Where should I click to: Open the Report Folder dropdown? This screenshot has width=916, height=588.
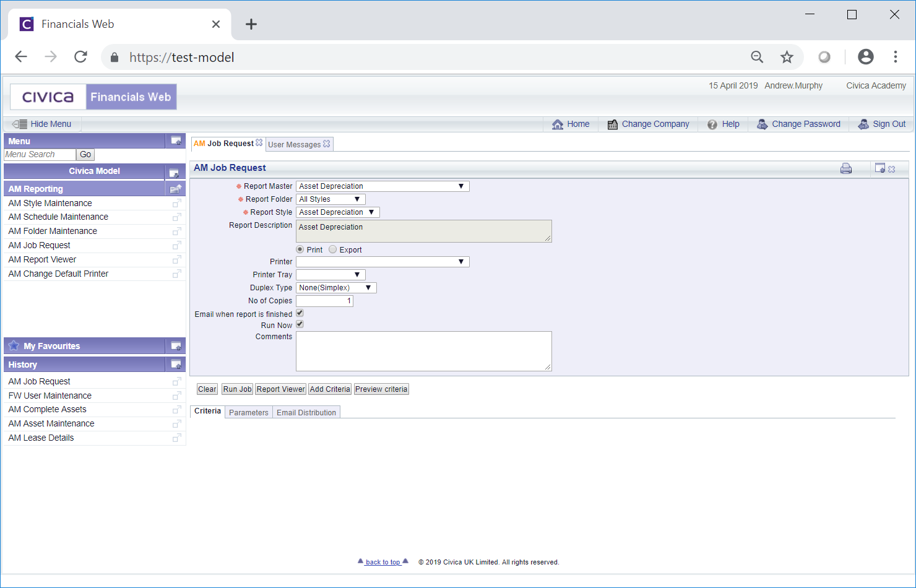click(x=331, y=199)
